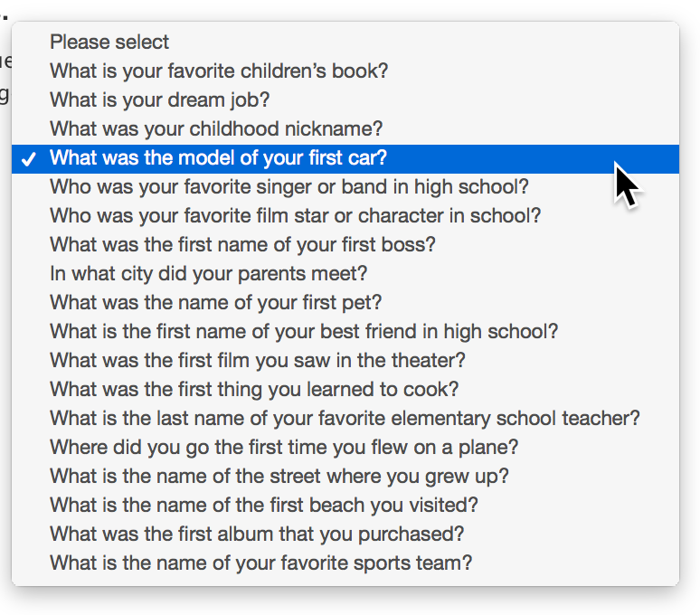Pick 'first beach you visited' question
The image size is (700, 615).
pyautogui.click(x=345, y=506)
